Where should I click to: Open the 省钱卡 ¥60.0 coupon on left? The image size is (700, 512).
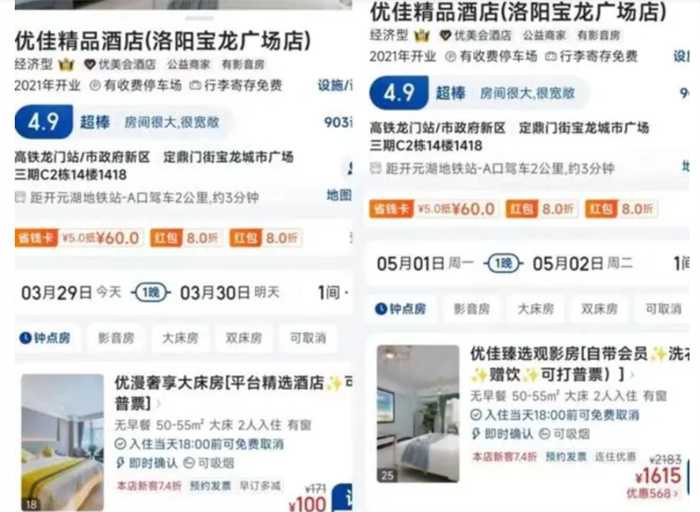[x=79, y=238]
